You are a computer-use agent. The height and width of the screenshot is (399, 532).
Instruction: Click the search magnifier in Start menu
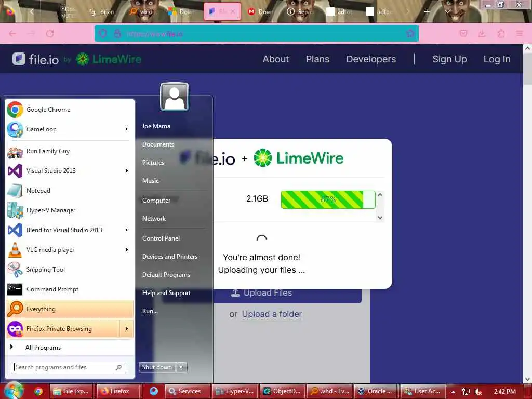119,367
